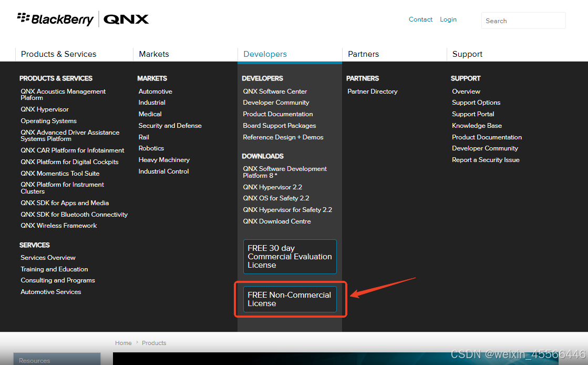Select the Developers menu tab
The image size is (588, 365).
(265, 54)
